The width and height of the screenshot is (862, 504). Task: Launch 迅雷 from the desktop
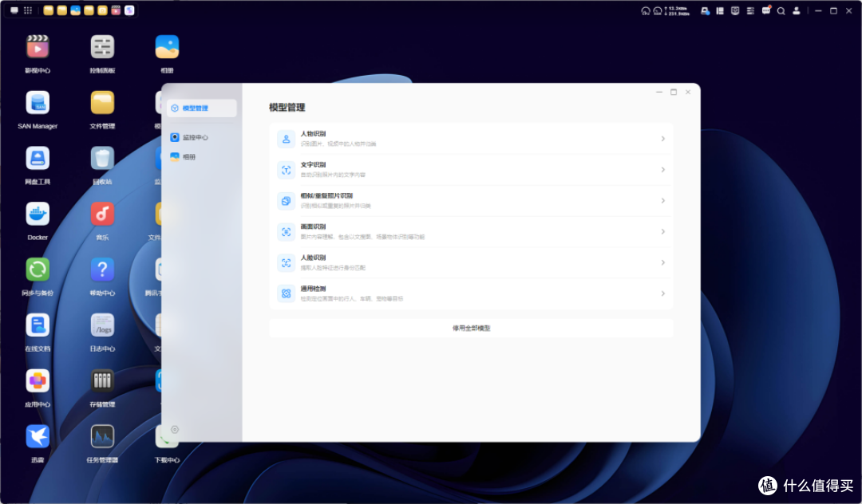tap(38, 436)
